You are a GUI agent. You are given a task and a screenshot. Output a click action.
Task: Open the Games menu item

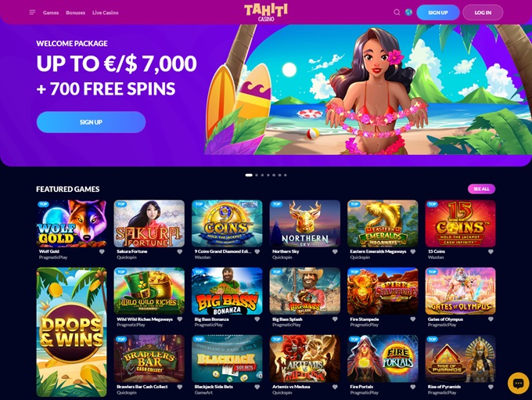(51, 13)
